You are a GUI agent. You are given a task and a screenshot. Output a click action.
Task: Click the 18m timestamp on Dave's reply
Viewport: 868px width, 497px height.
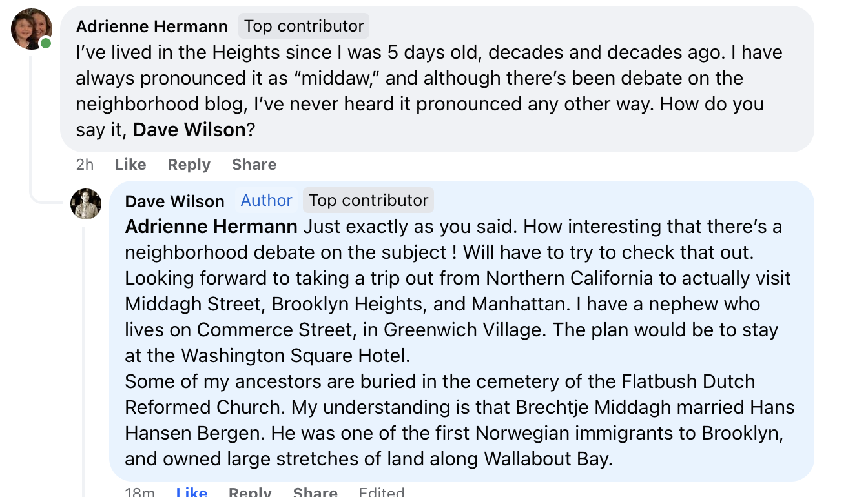coord(139,492)
